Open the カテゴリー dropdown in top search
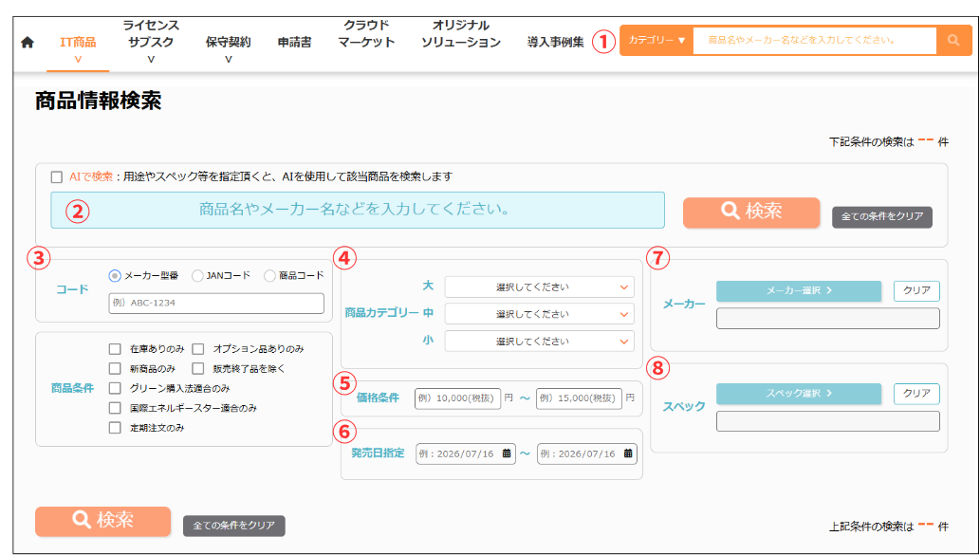 click(656, 40)
